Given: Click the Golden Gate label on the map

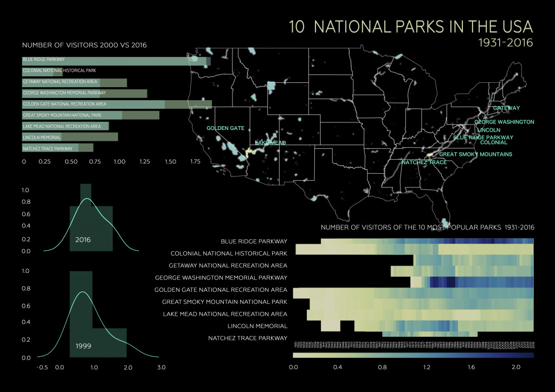Looking at the screenshot, I should click(225, 128).
